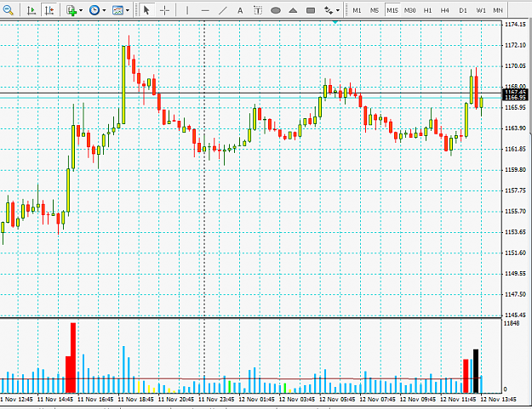Click the '12 Nov 13:45' time label
532x409 pixels.
pos(499,399)
